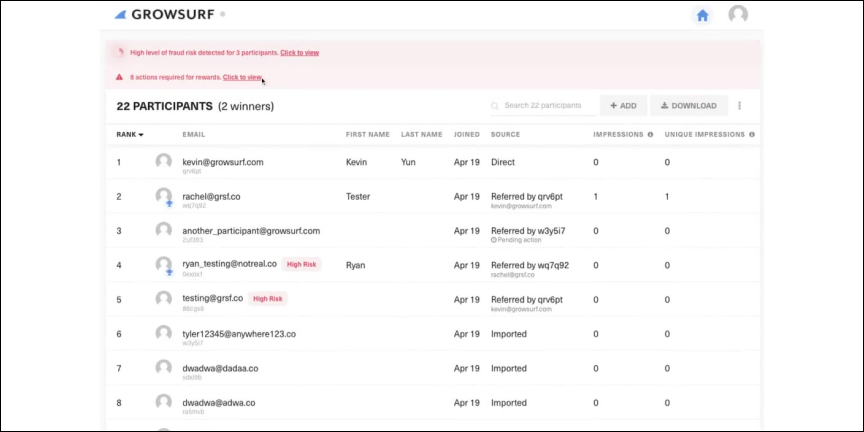Click 'Pending action' status text
The height and width of the screenshot is (432, 864).
(519, 240)
